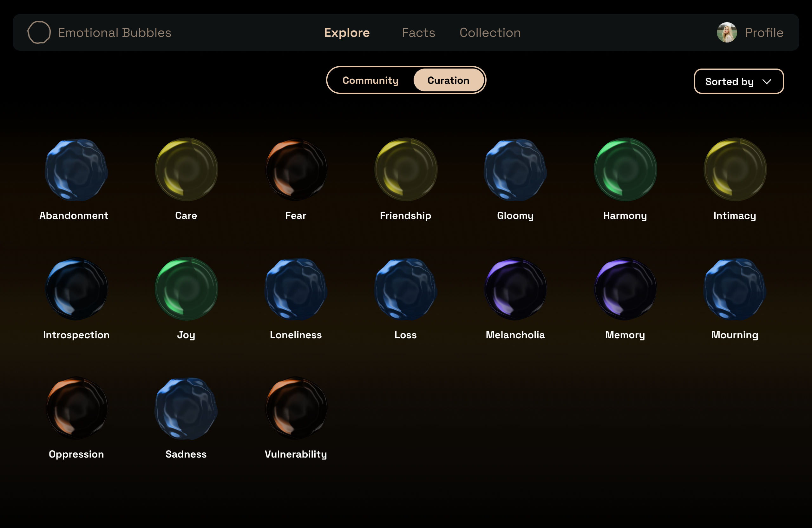
Task: Select the Fear orange bubble
Action: pyautogui.click(x=296, y=170)
